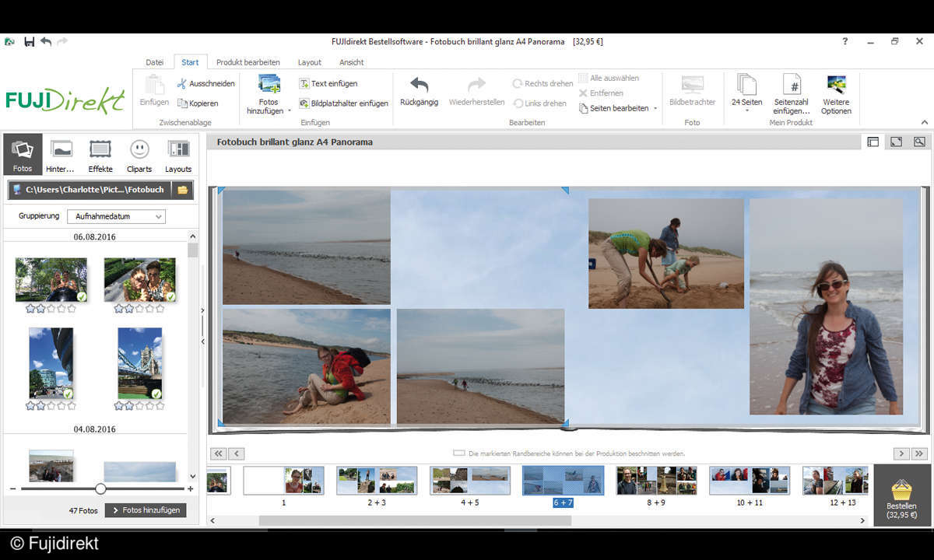Insert page numbers via Seitenzahl einfügen
Screen dimensions: 934x560
click(x=792, y=95)
